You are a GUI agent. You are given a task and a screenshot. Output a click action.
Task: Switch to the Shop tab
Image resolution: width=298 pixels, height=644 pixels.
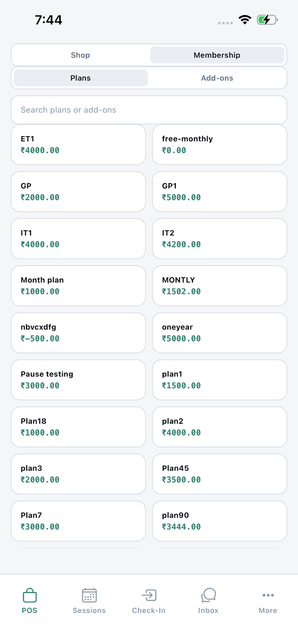[80, 55]
